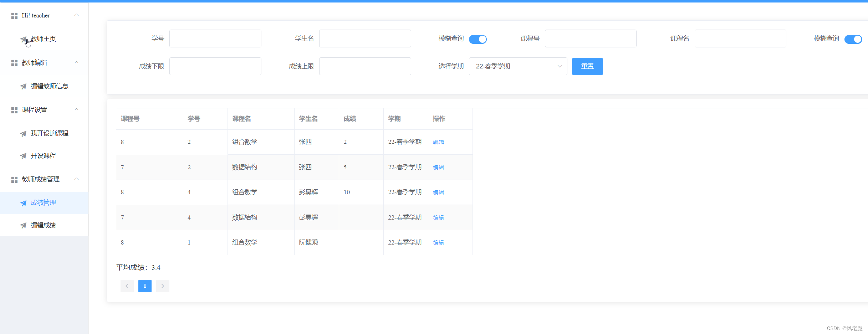Screen dimensions: 868x334
Task: Click the grid icon beside 教师成绩管理
Action: (x=14, y=180)
